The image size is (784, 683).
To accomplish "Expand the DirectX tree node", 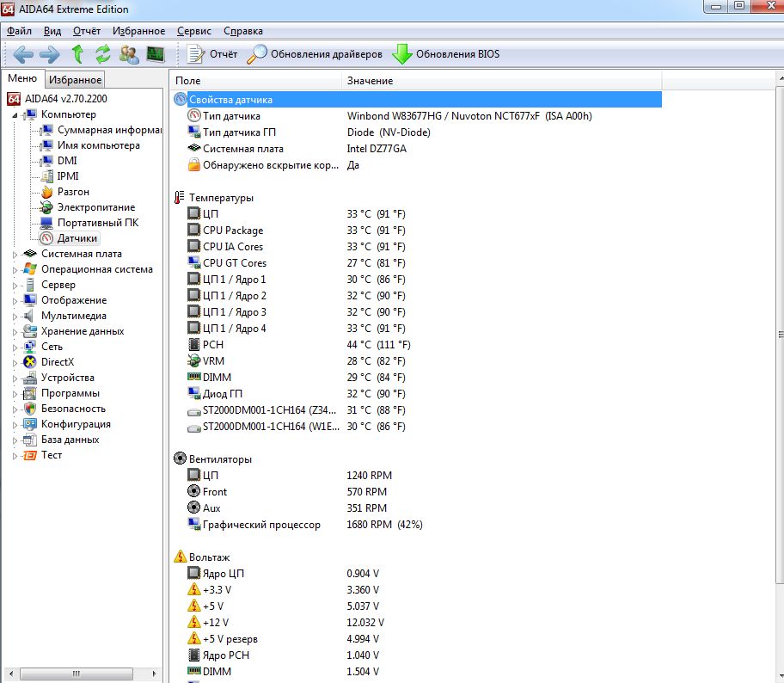I will [x=15, y=363].
